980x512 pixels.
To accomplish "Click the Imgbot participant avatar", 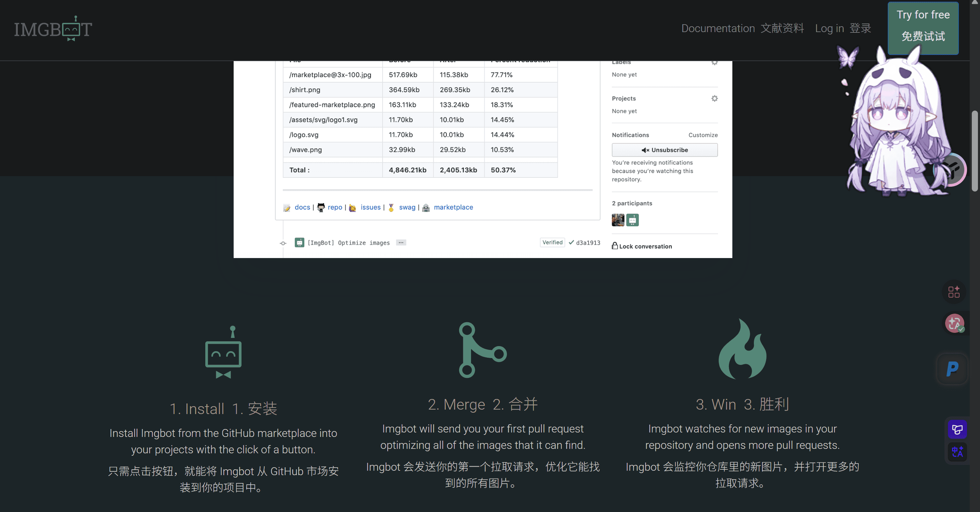I will [632, 220].
